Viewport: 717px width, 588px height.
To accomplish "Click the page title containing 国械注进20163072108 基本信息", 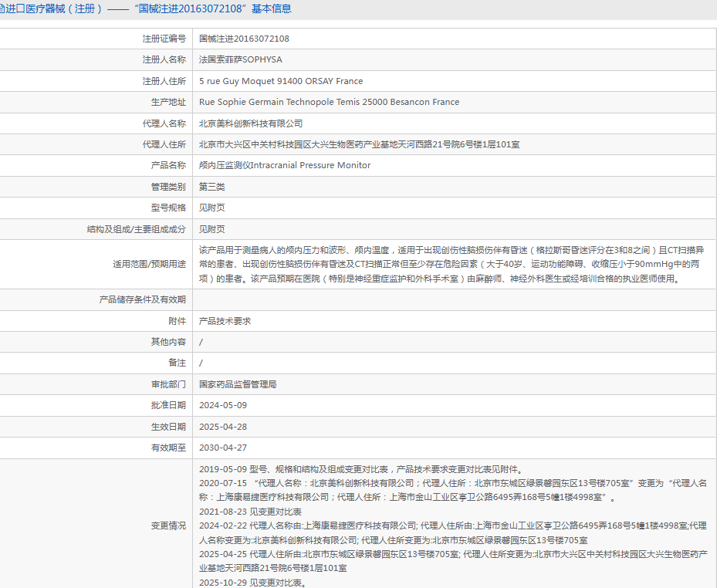I will 145,8.
